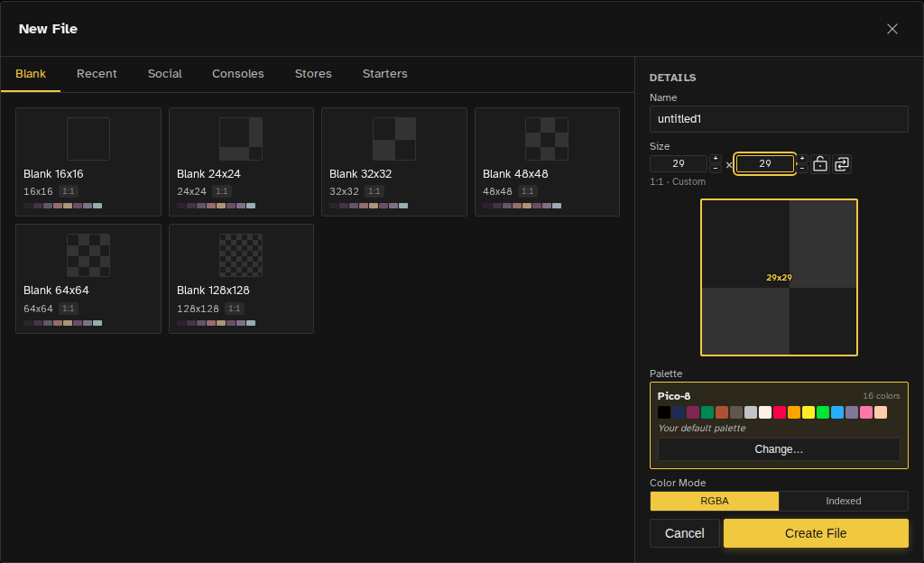Viewport: 924px width, 563px height.
Task: Click Change… to pick another palette
Action: click(x=779, y=449)
